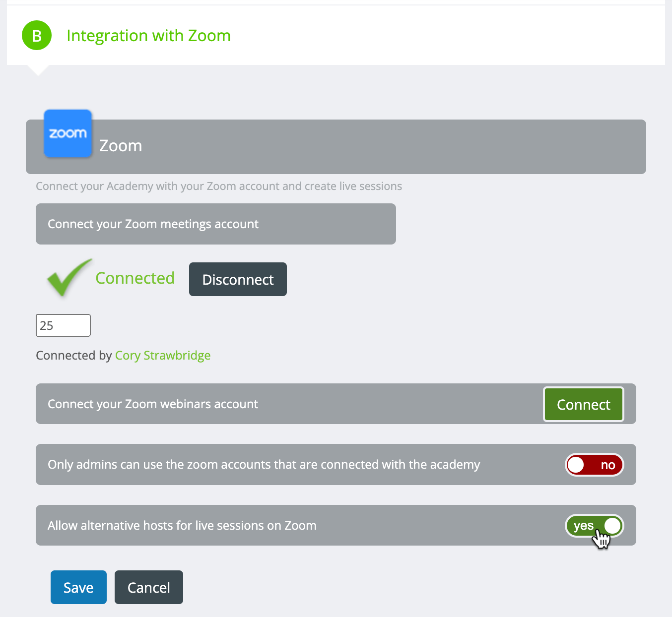Click the Connect button icon on webinars row
This screenshot has width=672, height=617.
[583, 404]
